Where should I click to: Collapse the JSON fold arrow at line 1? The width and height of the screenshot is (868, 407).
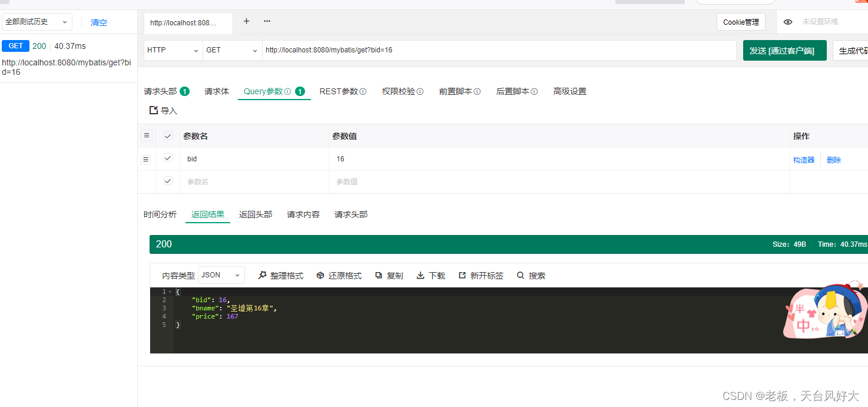pyautogui.click(x=170, y=292)
